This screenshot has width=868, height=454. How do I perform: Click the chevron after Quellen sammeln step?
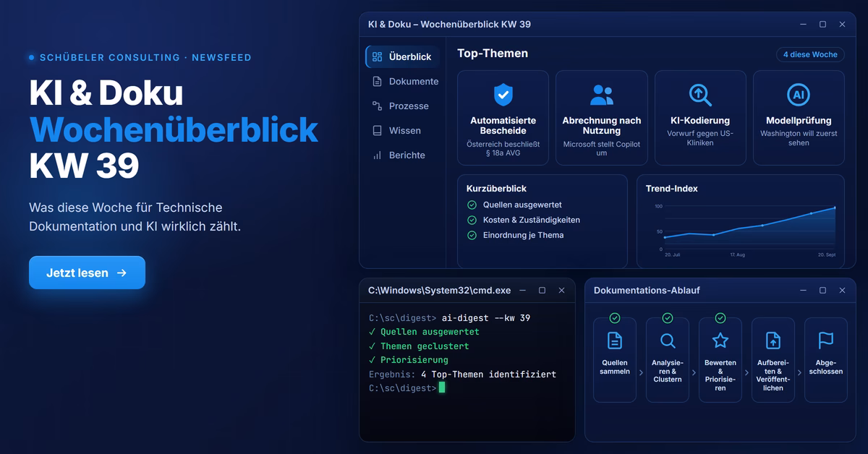pos(641,373)
